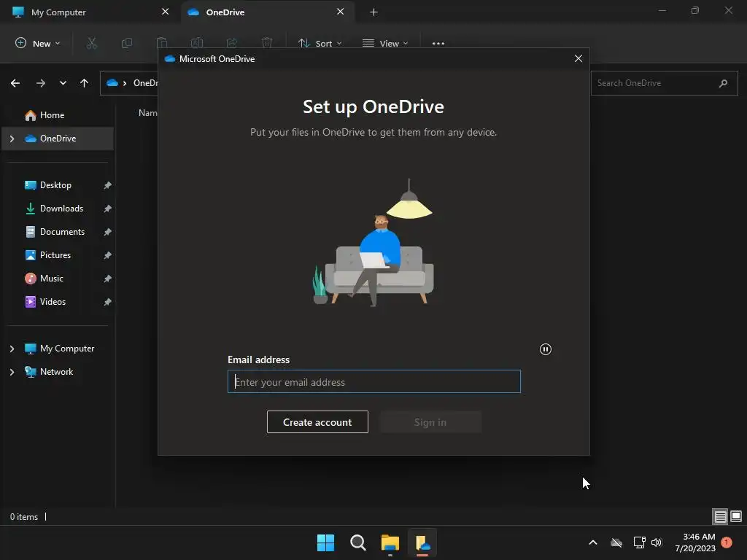
Task: Click the OneDrive cloud tray icon
Action: tap(616, 542)
